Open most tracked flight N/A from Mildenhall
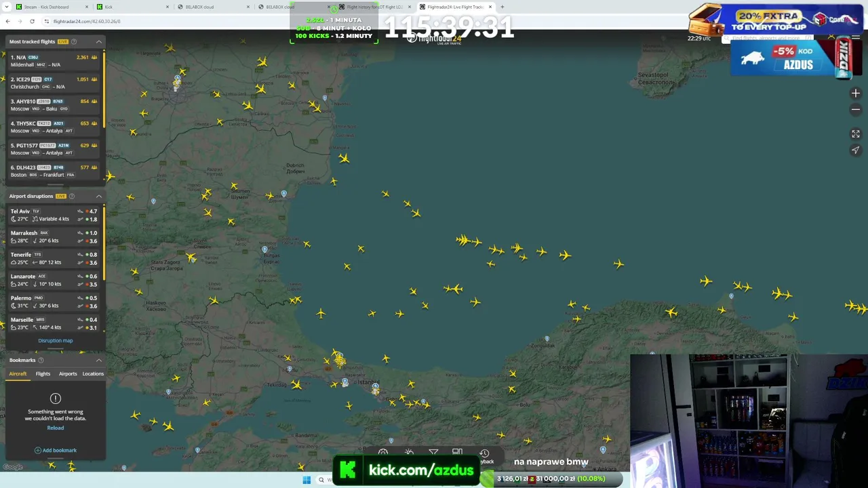 54,61
